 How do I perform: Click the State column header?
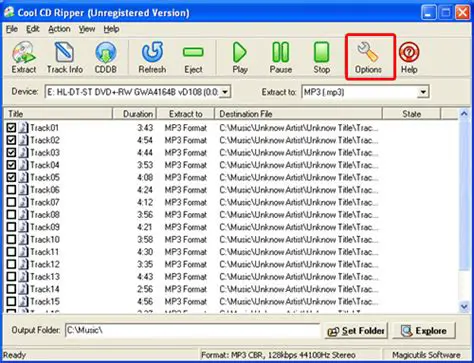click(x=411, y=114)
